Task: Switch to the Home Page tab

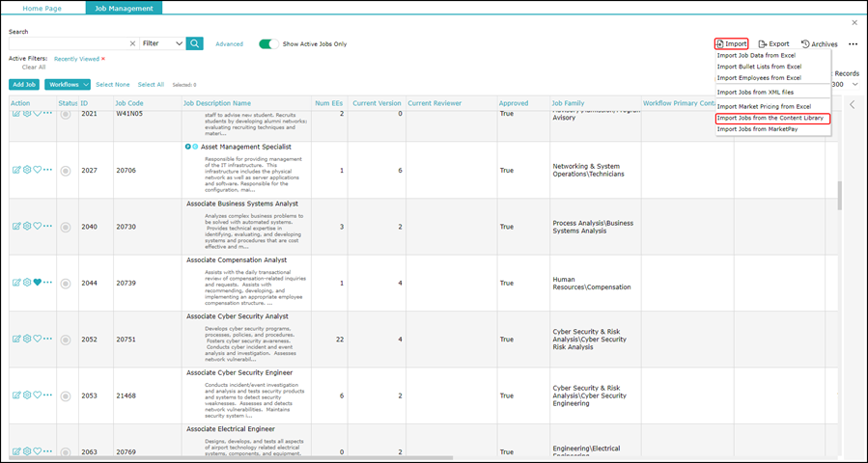Action: [42, 9]
